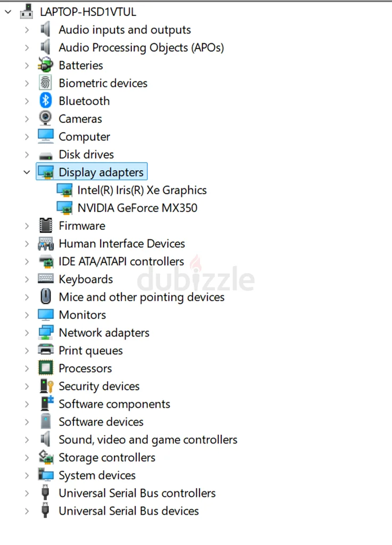Collapse the LAPTOP-HSD1VTUL root node
Image resolution: width=392 pixels, height=545 pixels.
coord(9,12)
